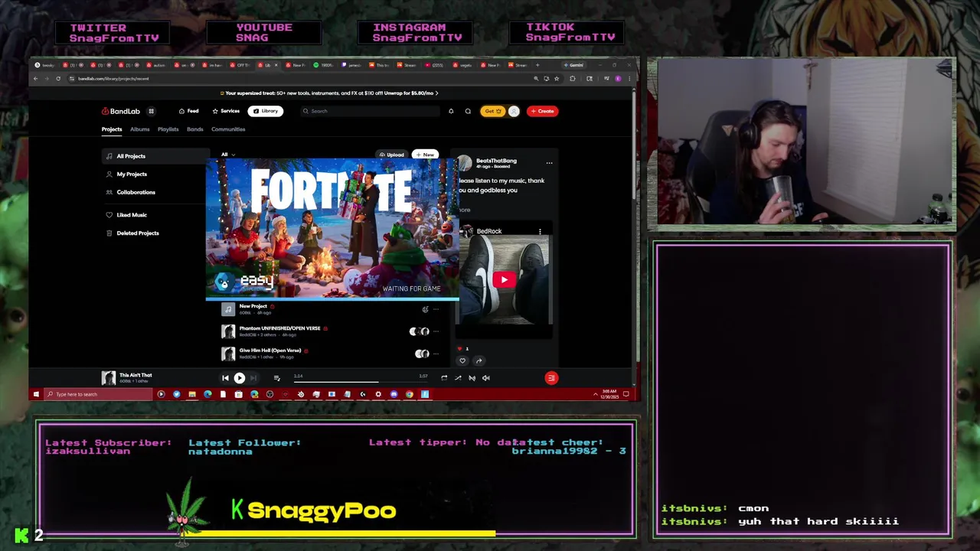Open the New Project row
Image resolution: width=980 pixels, height=551 pixels.
pos(331,309)
